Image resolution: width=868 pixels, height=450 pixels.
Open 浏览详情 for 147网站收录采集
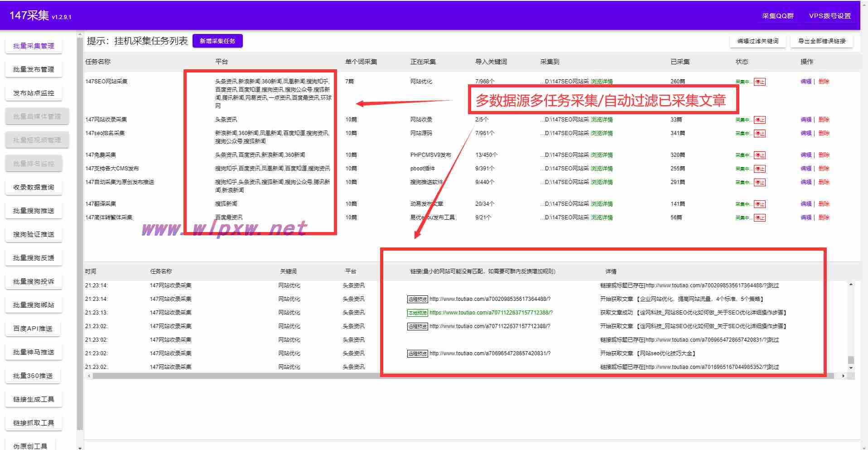602,120
